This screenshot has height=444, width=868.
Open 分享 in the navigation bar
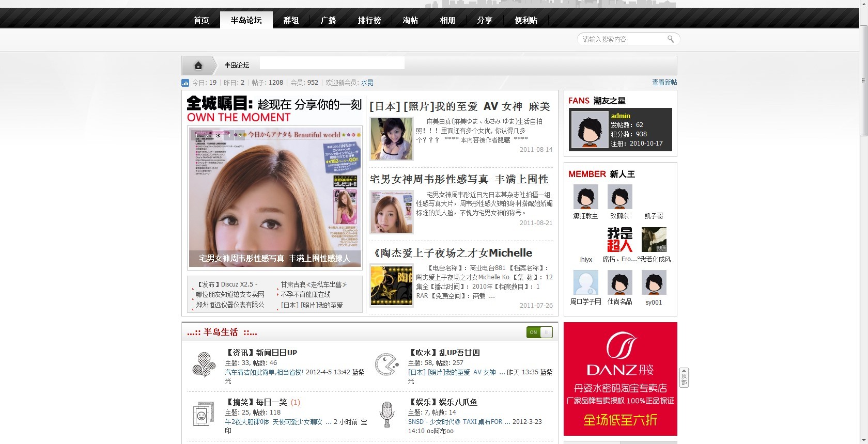[x=485, y=20]
